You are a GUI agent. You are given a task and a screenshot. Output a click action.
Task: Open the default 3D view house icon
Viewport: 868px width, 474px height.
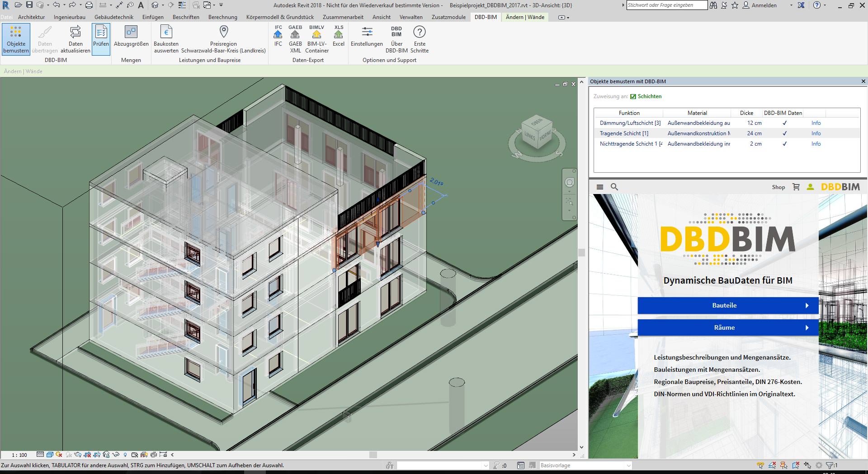(155, 5)
